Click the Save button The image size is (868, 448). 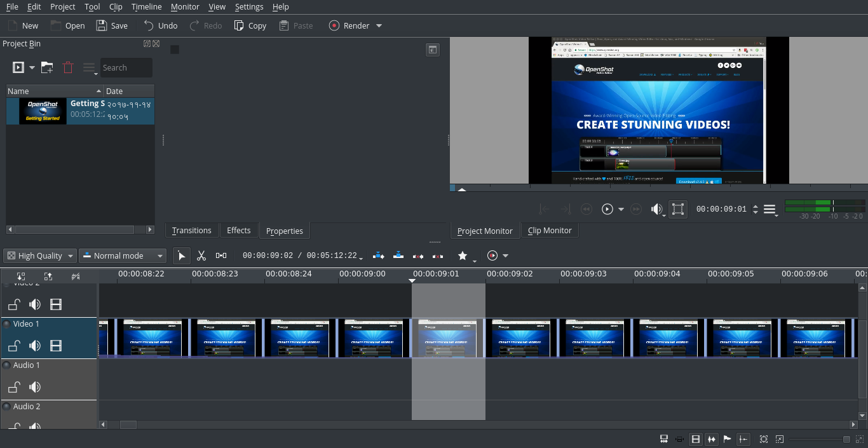point(112,26)
